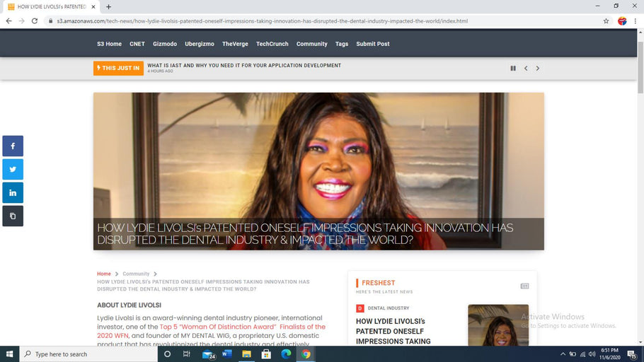
Task: Open Tags menu item
Action: coord(341,44)
